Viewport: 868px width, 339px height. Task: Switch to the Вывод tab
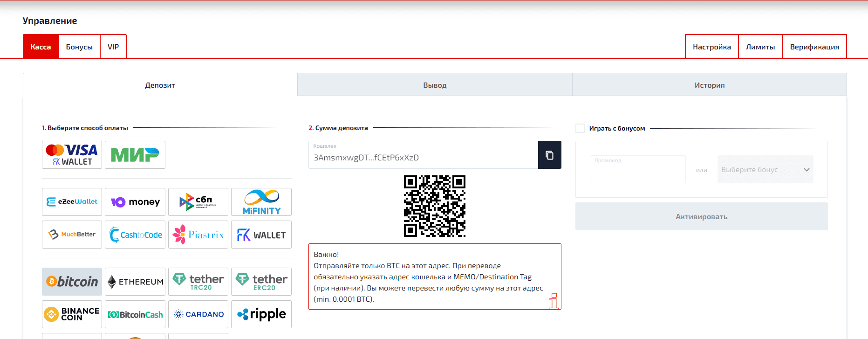[x=435, y=85]
